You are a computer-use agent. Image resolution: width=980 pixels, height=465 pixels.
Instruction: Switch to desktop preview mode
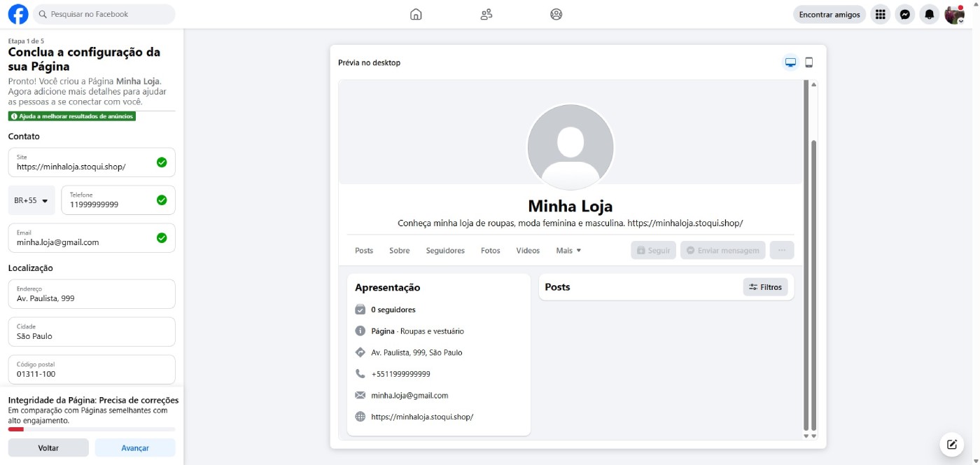[790, 62]
